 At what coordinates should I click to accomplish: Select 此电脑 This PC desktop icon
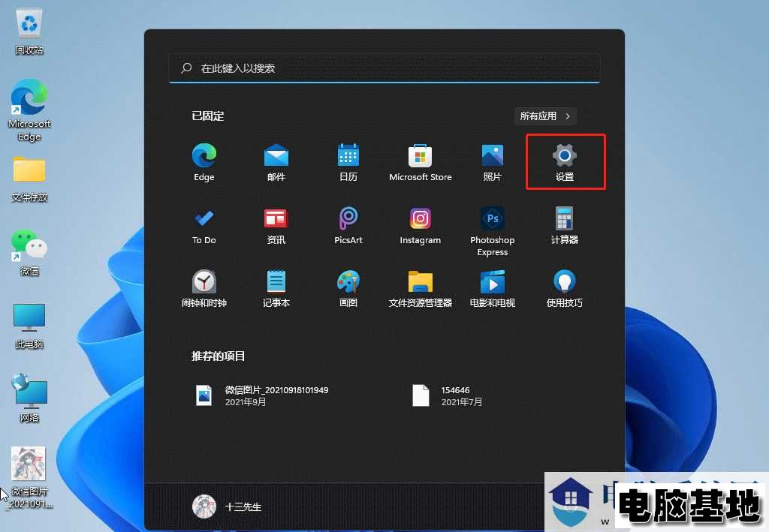coord(29,326)
